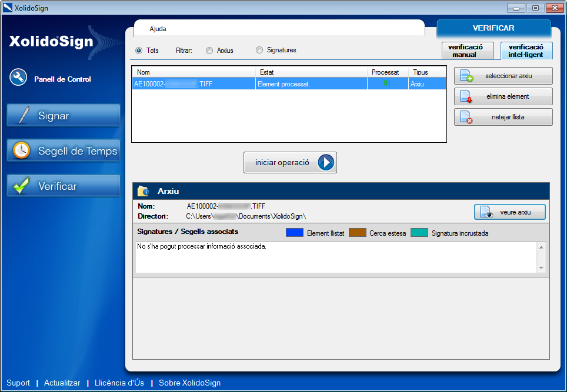Click the green SI processed cell
The width and height of the screenshot is (567, 392).
387,83
